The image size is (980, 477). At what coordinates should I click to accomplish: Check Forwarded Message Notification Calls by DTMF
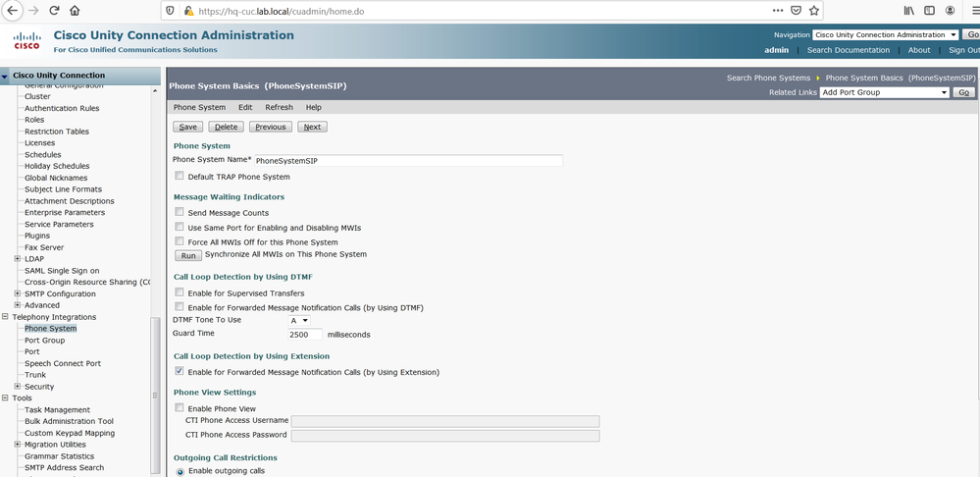180,307
